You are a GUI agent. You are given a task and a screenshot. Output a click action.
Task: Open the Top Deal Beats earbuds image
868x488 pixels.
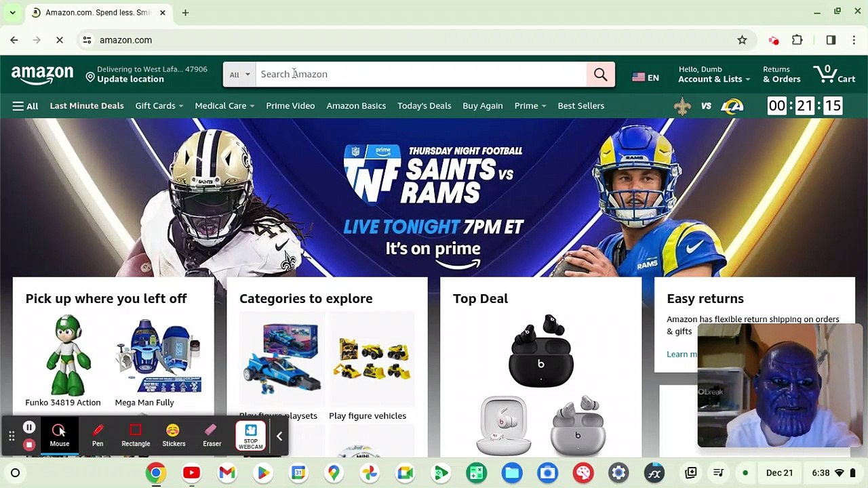[541, 384]
